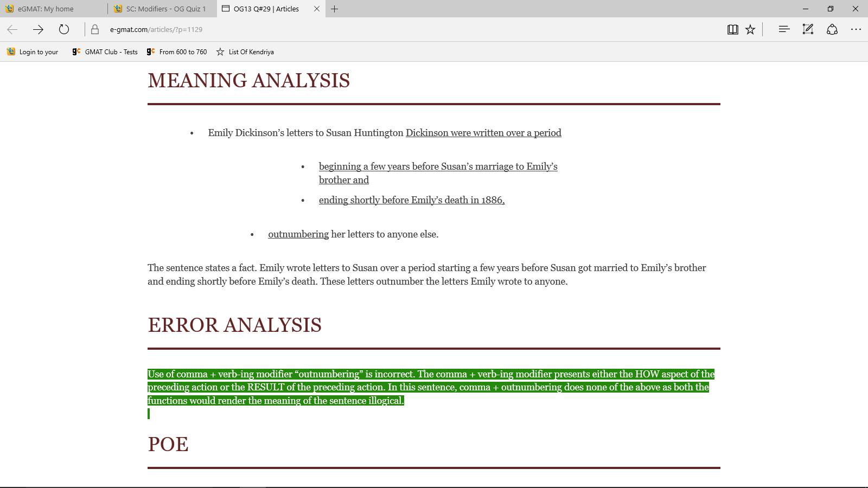The image size is (868, 488).
Task: Open GMAT Club - Tests bookmark
Action: pyautogui.click(x=105, y=52)
